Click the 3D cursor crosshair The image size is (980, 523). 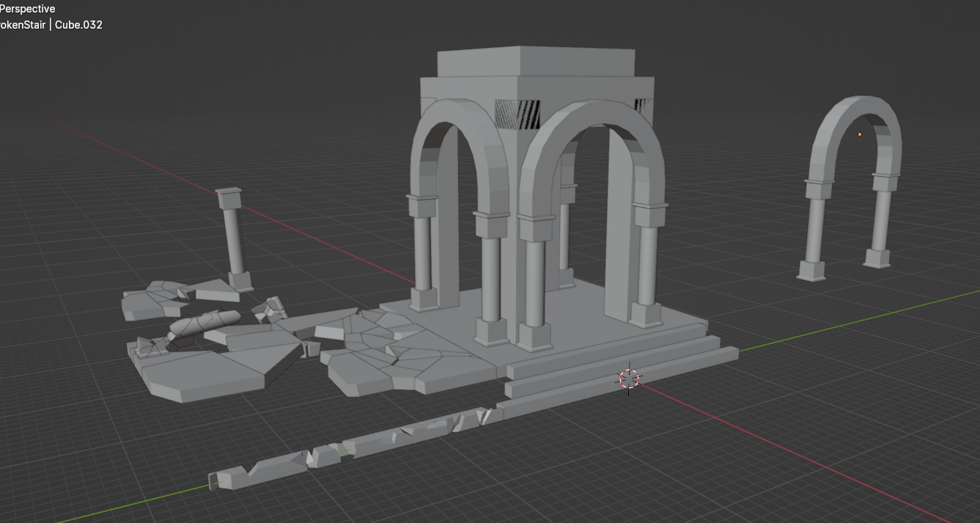click(629, 378)
